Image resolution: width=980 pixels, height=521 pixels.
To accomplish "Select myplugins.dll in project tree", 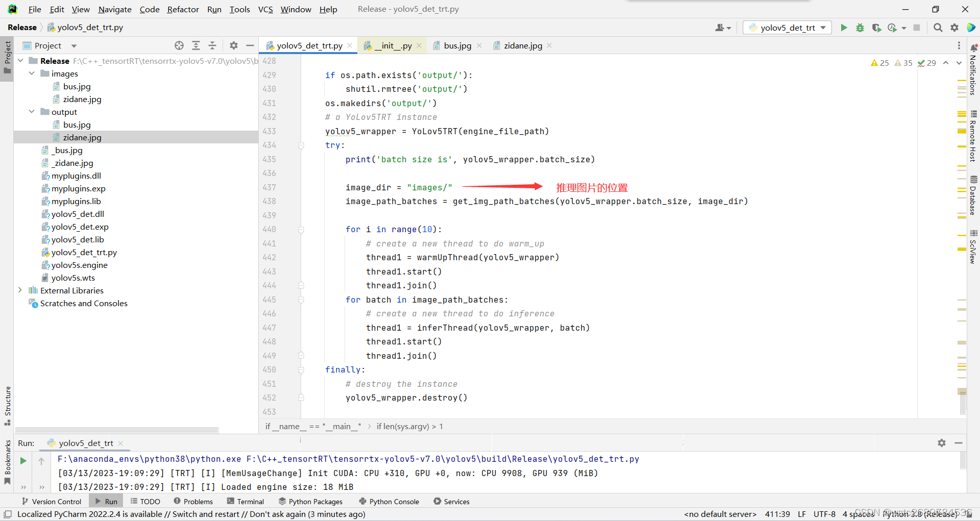I will click(x=76, y=176).
